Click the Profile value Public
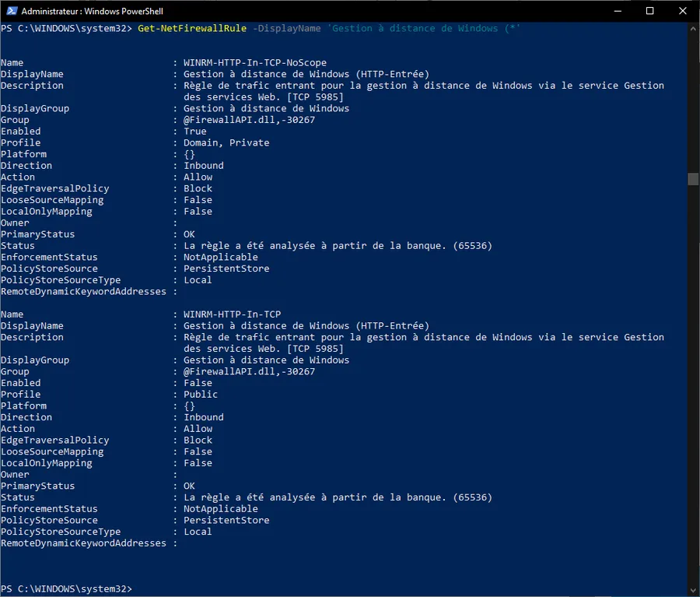The image size is (700, 597). [x=201, y=394]
